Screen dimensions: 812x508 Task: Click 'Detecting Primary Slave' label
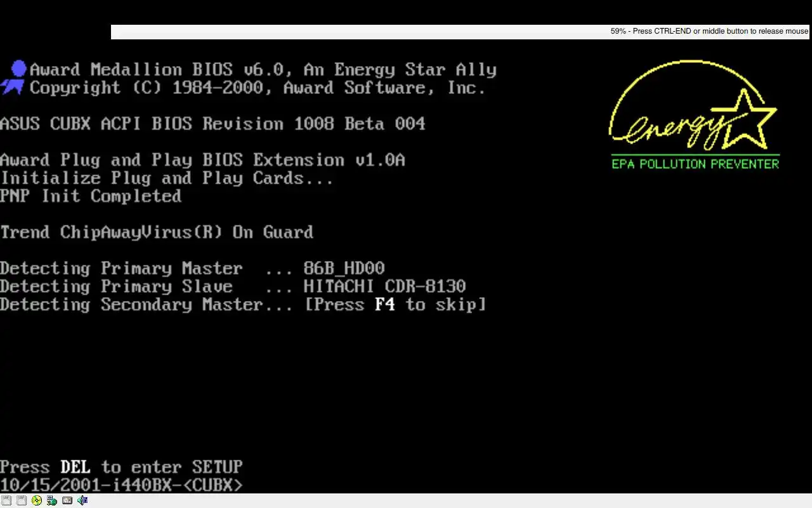[116, 286]
